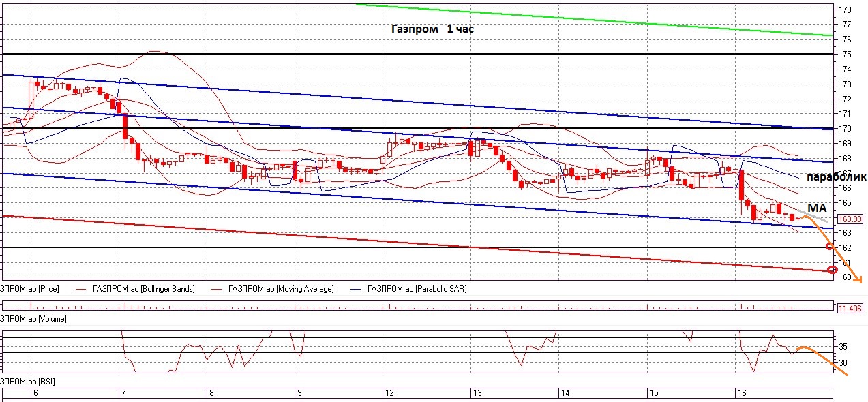The width and height of the screenshot is (868, 402).
Task: Click date axis label 14
Action: 565,394
